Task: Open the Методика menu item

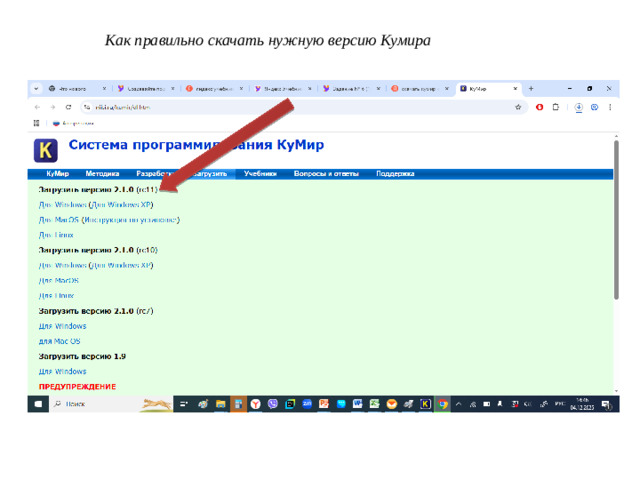Action: (x=102, y=174)
